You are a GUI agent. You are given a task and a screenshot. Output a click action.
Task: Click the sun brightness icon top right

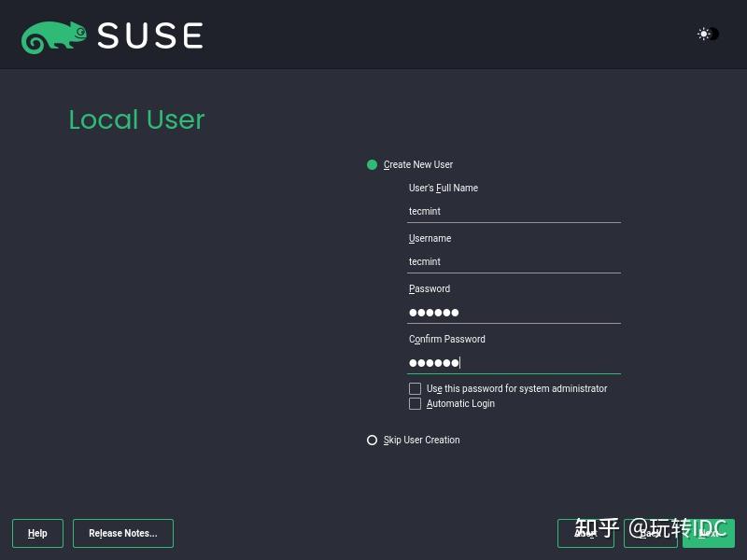pyautogui.click(x=705, y=35)
